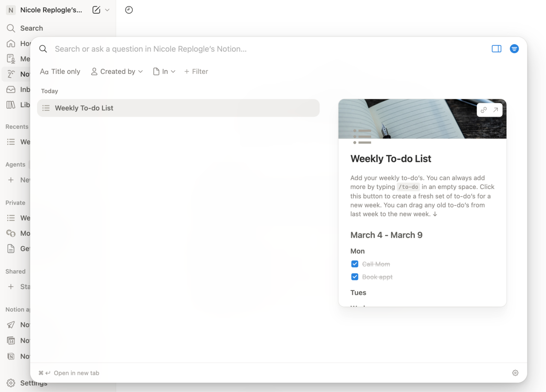Click Open in new tab
The height and width of the screenshot is (392, 546).
pyautogui.click(x=76, y=373)
